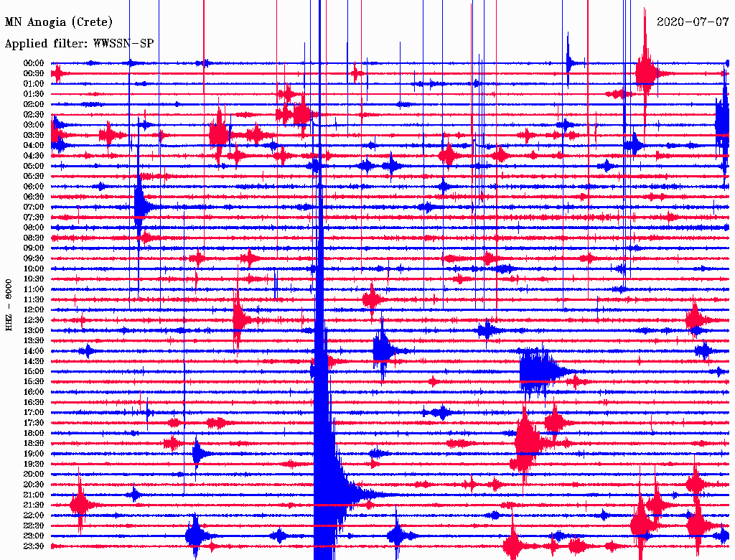Click the '02:30' time row label

(34, 115)
